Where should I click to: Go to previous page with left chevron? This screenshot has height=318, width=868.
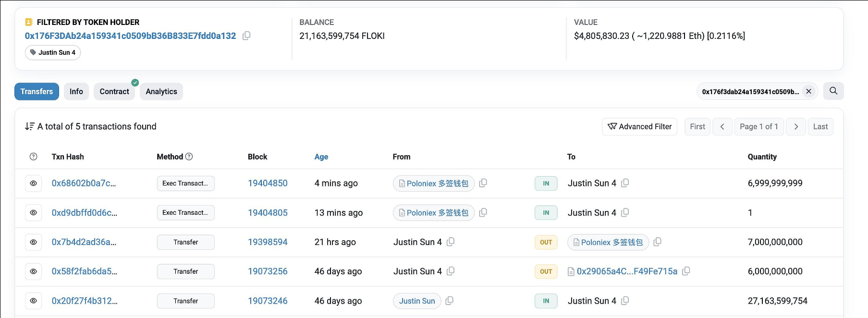pos(722,126)
